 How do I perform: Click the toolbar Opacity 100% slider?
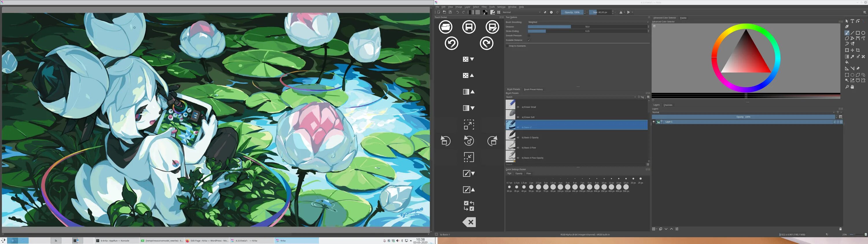click(x=572, y=12)
